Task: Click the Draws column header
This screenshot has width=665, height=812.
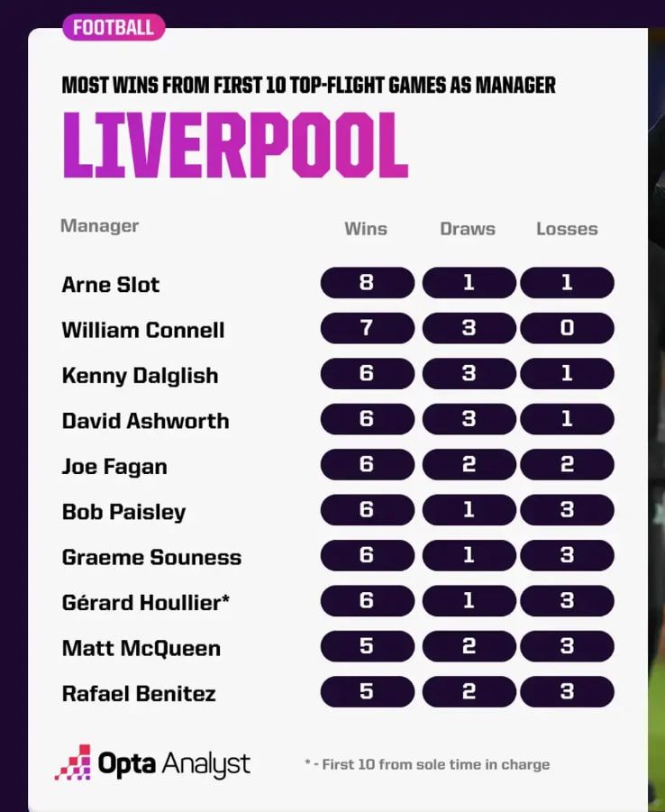Action: coord(468,229)
